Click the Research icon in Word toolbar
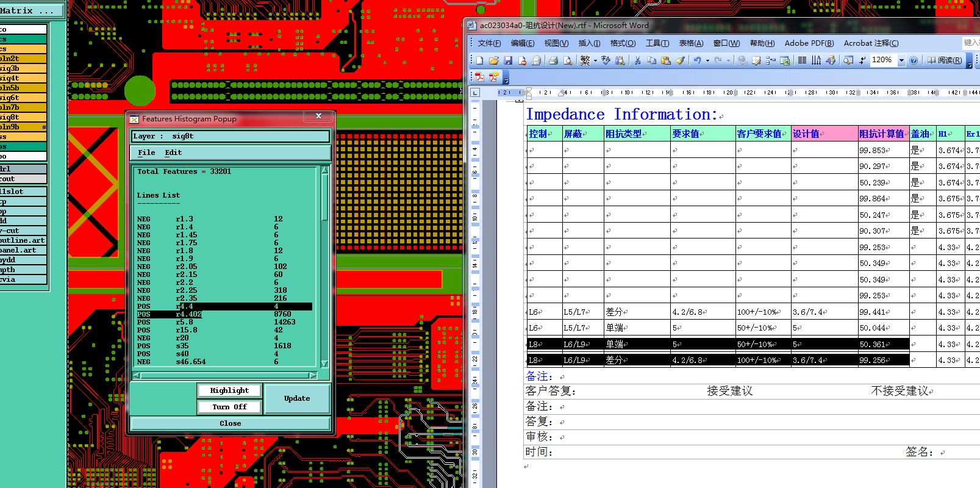The width and height of the screenshot is (980, 488). 620,60
